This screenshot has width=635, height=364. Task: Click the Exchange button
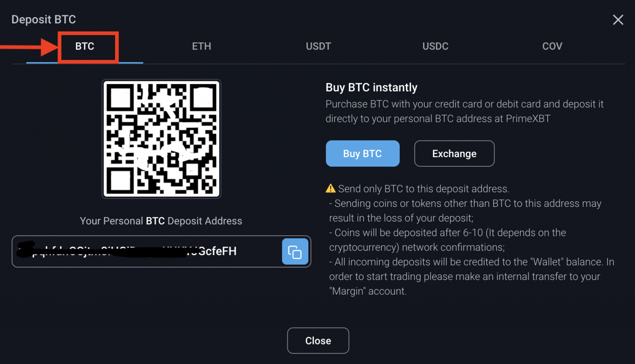(x=454, y=154)
